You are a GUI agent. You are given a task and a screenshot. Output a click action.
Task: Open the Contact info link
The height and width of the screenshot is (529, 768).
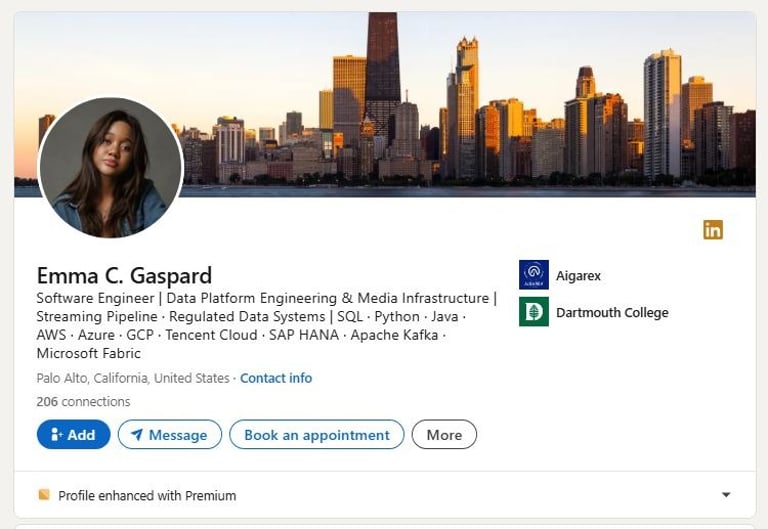[276, 378]
